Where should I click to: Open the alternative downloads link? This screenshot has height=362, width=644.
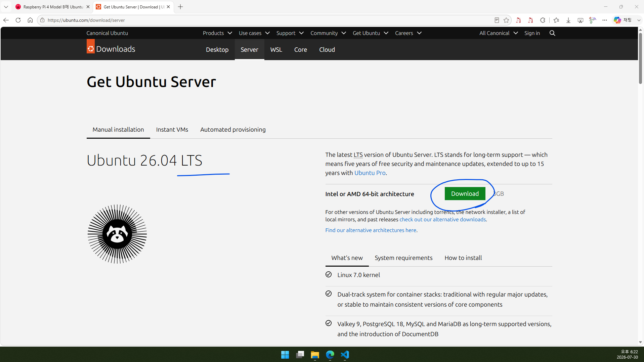pyautogui.click(x=442, y=220)
